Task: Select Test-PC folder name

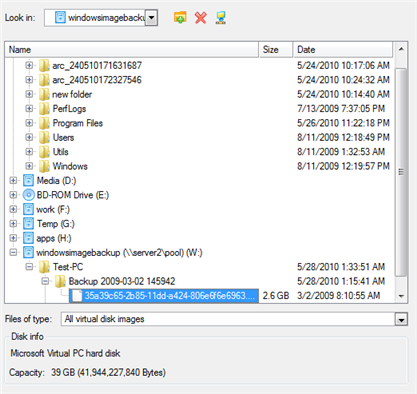Action: tap(68, 267)
